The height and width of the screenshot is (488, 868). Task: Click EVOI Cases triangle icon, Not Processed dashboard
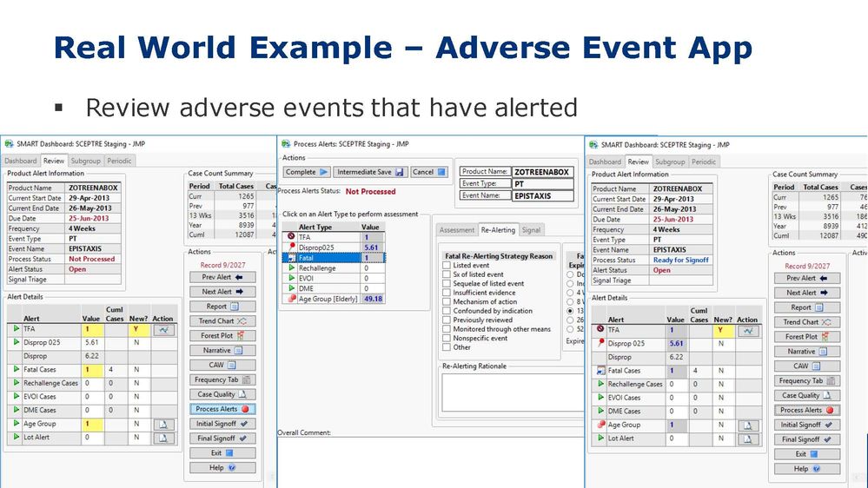(16, 396)
